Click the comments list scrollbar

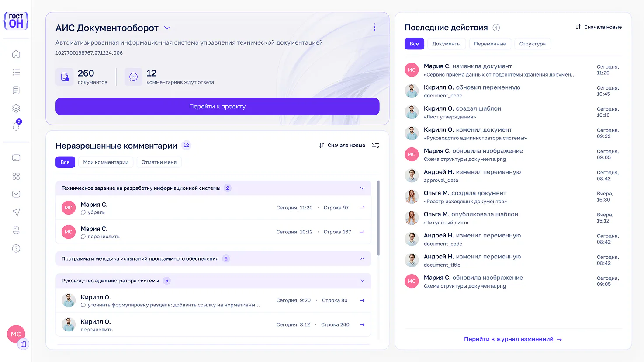coord(378,218)
